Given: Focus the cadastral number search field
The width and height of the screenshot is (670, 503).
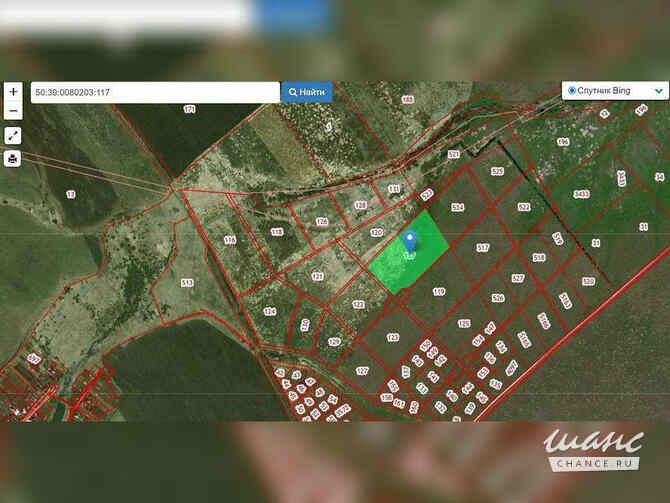Looking at the screenshot, I should click(x=155, y=92).
